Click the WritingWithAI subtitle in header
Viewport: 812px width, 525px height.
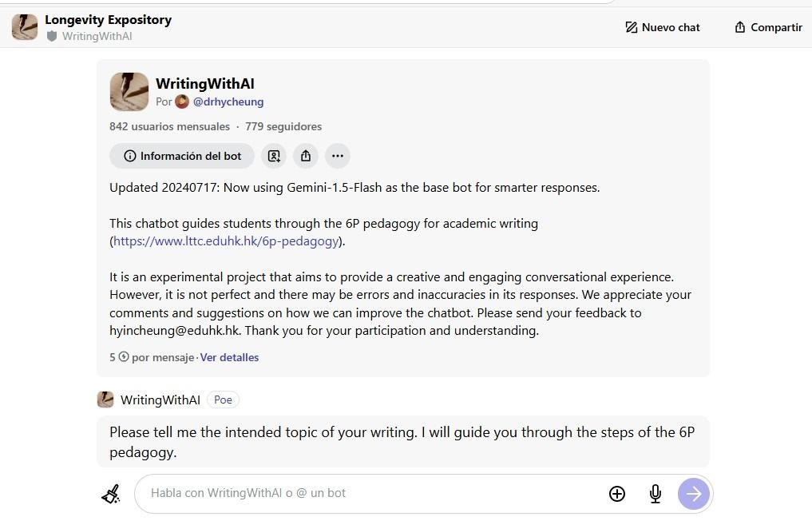click(97, 36)
